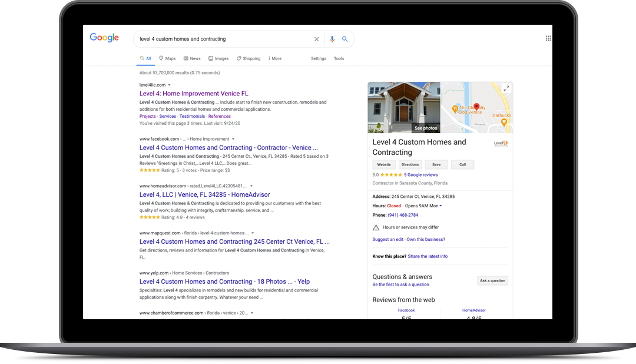Click the See photos house thumbnail
This screenshot has height=364, width=636.
[404, 108]
